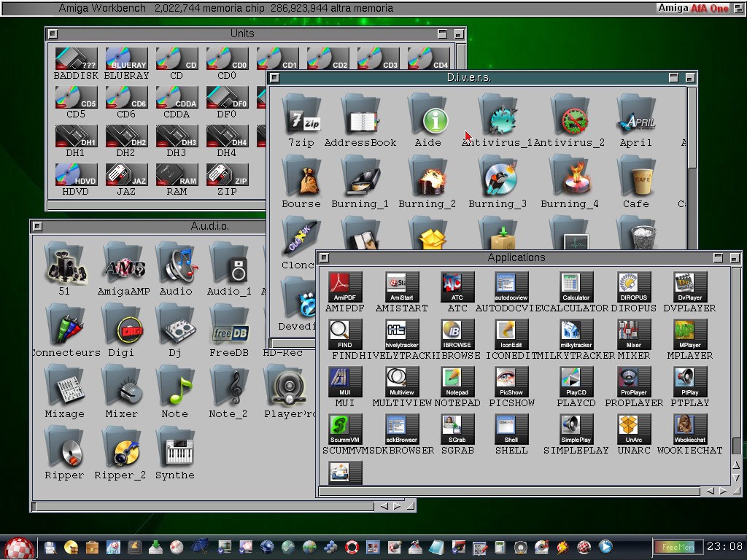Launch ScummVM from the Applications window

click(x=345, y=429)
